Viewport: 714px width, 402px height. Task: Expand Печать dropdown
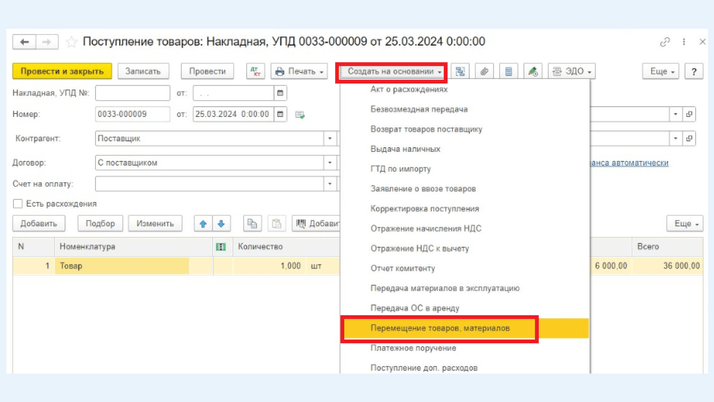(x=299, y=71)
